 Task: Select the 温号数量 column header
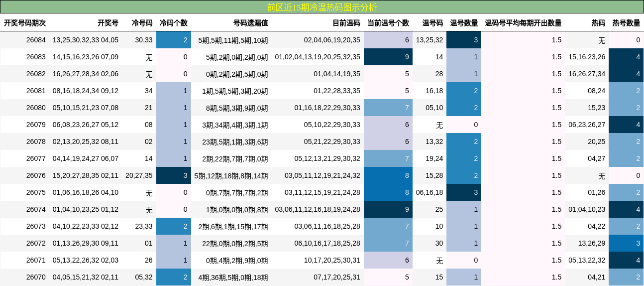[464, 23]
